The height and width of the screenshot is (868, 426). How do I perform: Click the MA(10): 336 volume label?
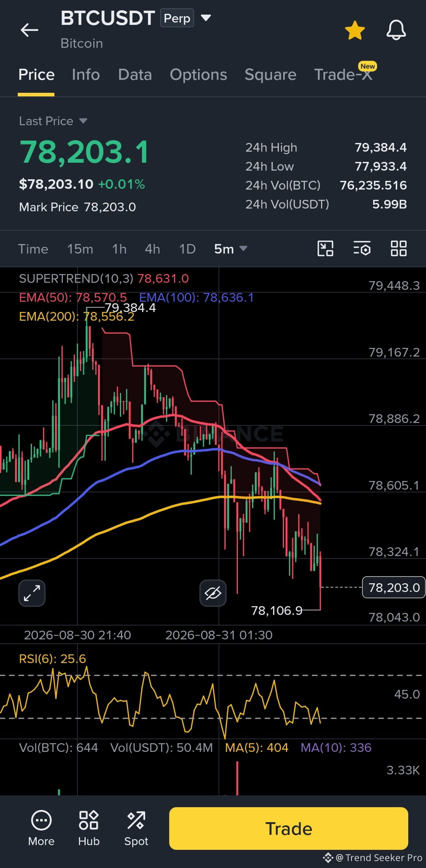[336, 748]
